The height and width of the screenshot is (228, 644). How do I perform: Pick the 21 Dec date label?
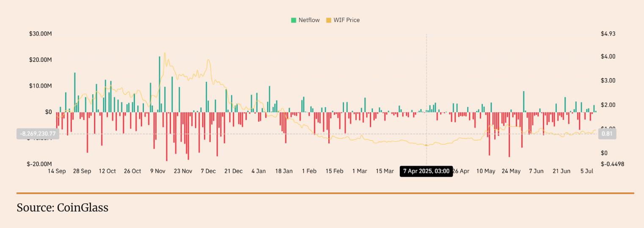(x=233, y=171)
